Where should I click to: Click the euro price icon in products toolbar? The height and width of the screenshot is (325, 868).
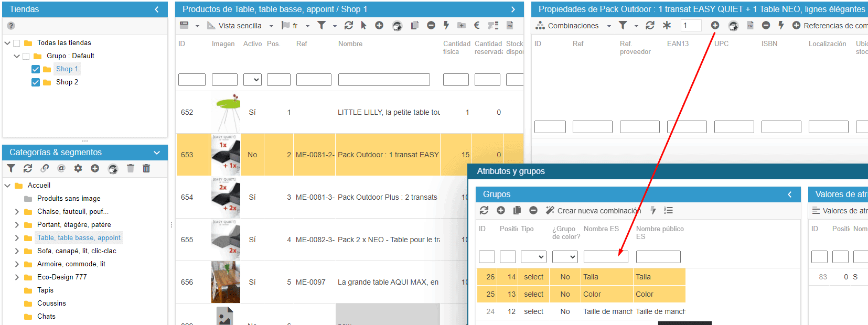[477, 25]
